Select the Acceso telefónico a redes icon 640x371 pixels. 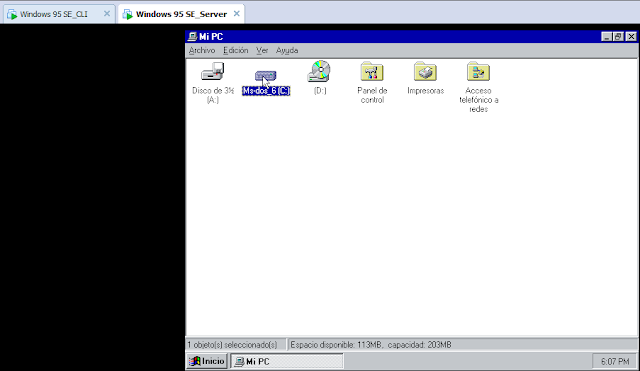[478, 72]
